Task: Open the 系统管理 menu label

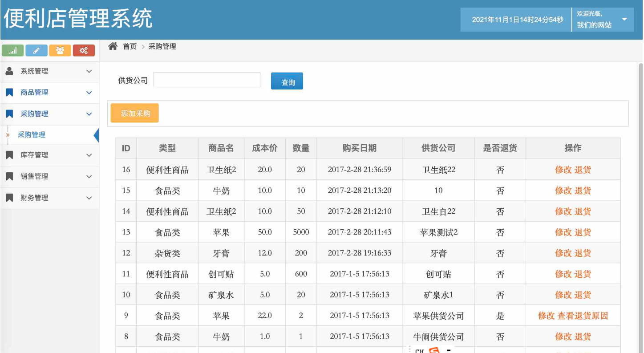Action: (x=34, y=71)
